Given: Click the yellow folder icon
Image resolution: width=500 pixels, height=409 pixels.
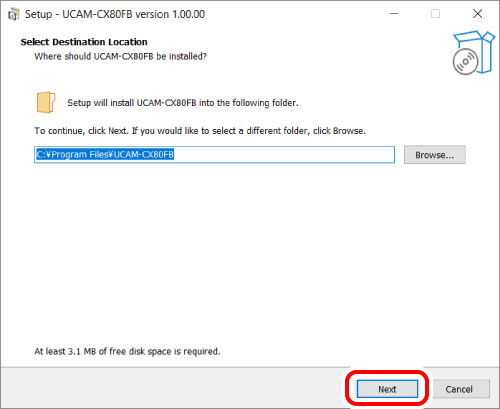Looking at the screenshot, I should [x=46, y=102].
